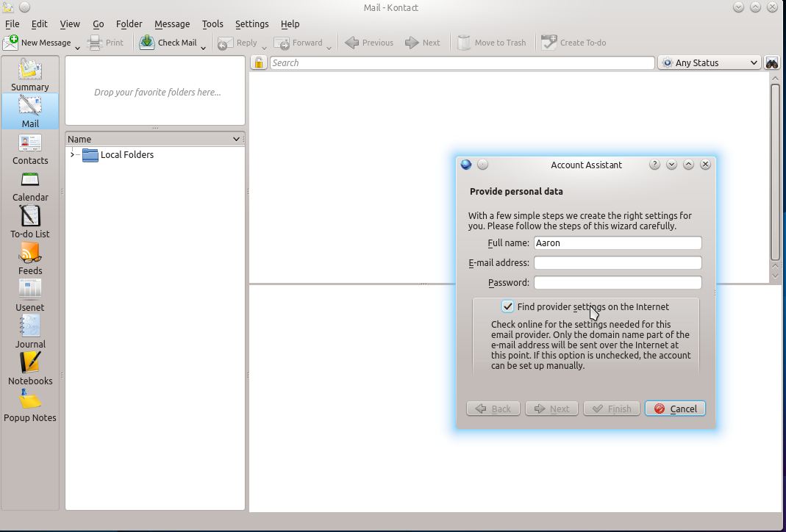Click the Full name input field

click(618, 243)
